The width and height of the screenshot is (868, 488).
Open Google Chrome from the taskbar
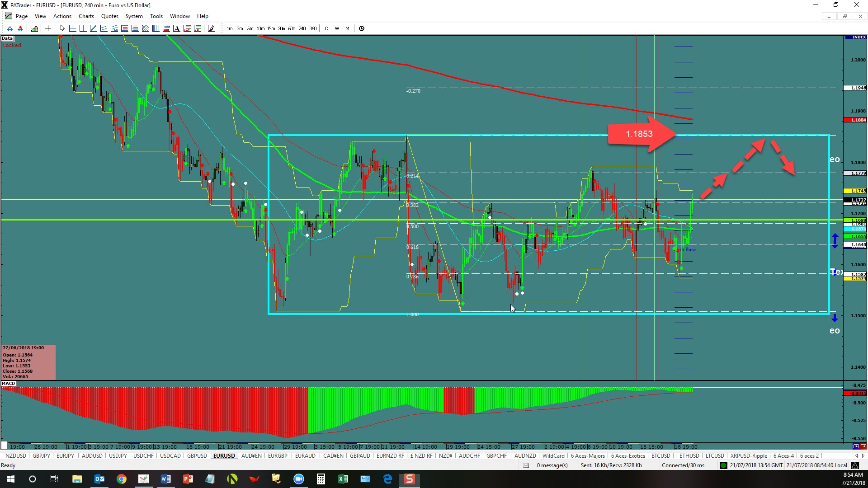tap(122, 479)
